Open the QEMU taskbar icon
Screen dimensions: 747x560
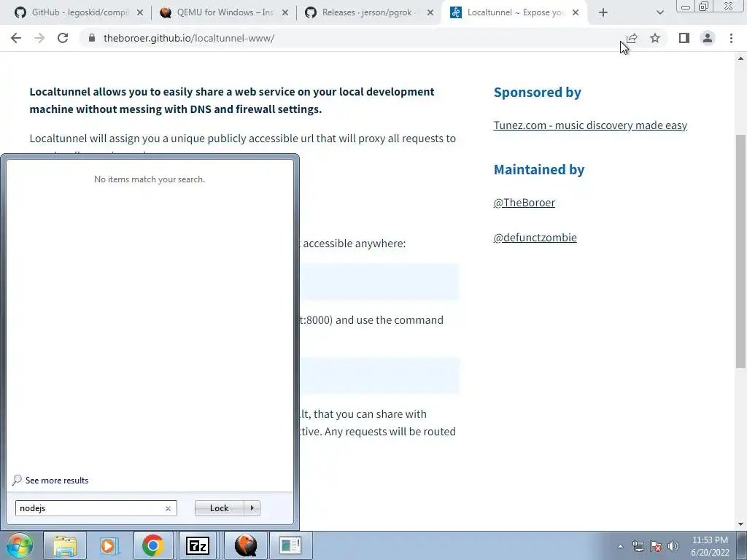coord(246,545)
